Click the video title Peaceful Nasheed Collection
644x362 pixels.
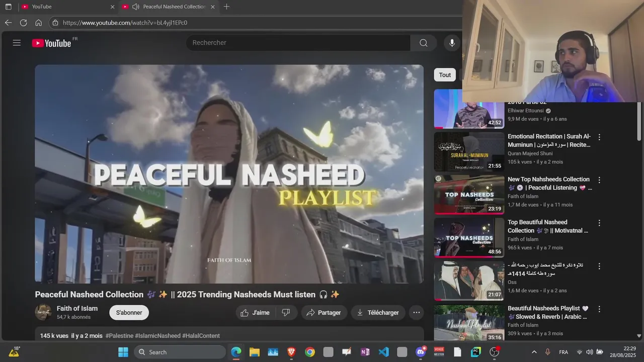(187, 295)
